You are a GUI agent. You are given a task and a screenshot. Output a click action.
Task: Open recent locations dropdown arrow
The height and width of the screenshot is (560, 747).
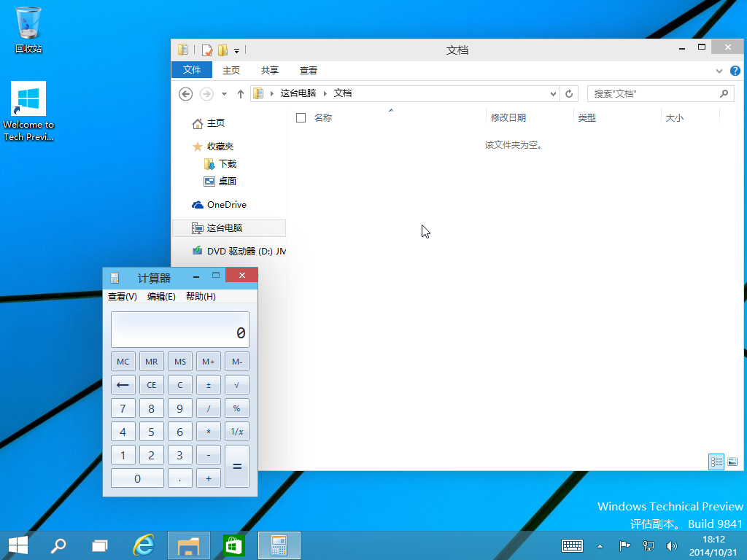[224, 94]
